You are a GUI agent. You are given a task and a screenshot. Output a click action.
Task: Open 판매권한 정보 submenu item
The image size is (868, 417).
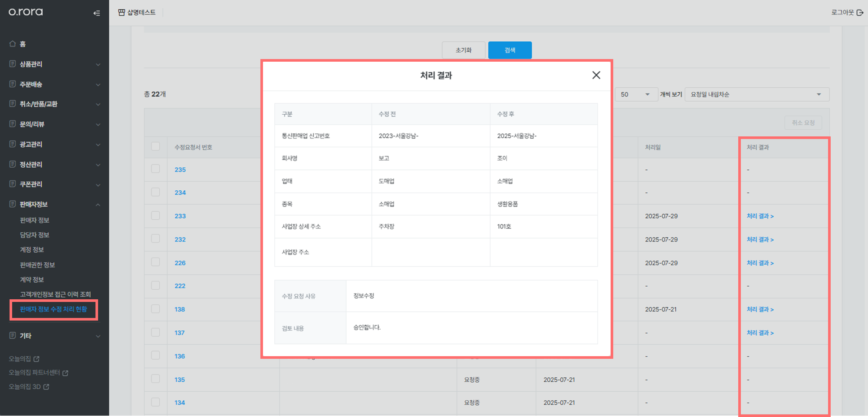[x=37, y=265]
